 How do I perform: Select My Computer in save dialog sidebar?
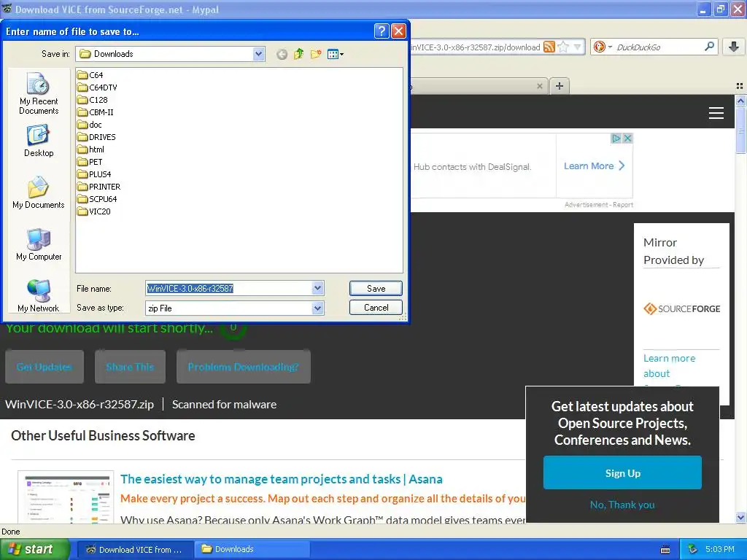click(39, 244)
